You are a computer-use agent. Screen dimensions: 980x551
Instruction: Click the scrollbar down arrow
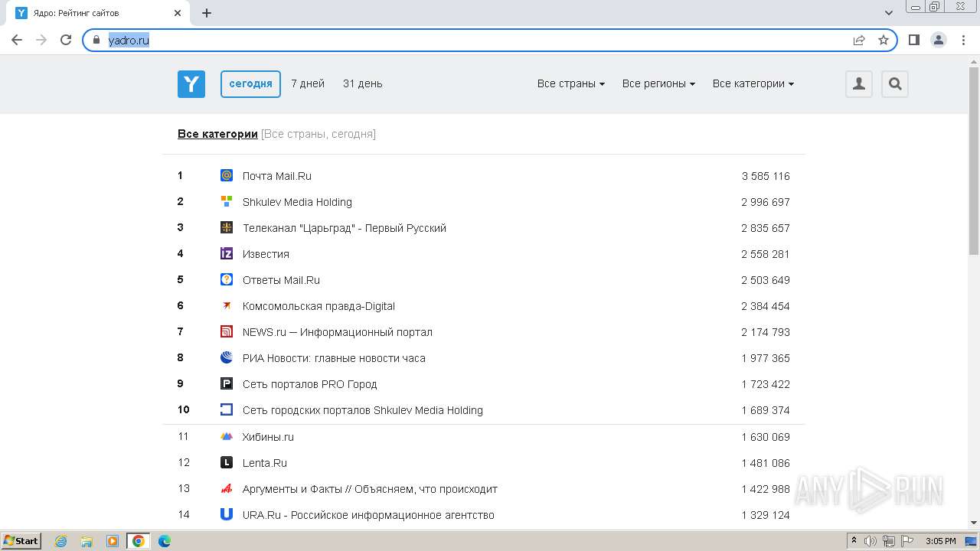(974, 523)
